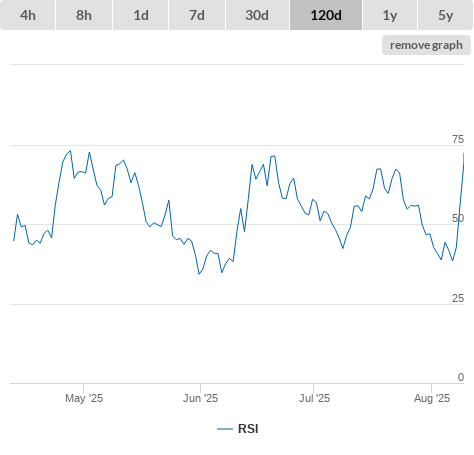
Task: Click the 25 level axis label
Action: (458, 298)
